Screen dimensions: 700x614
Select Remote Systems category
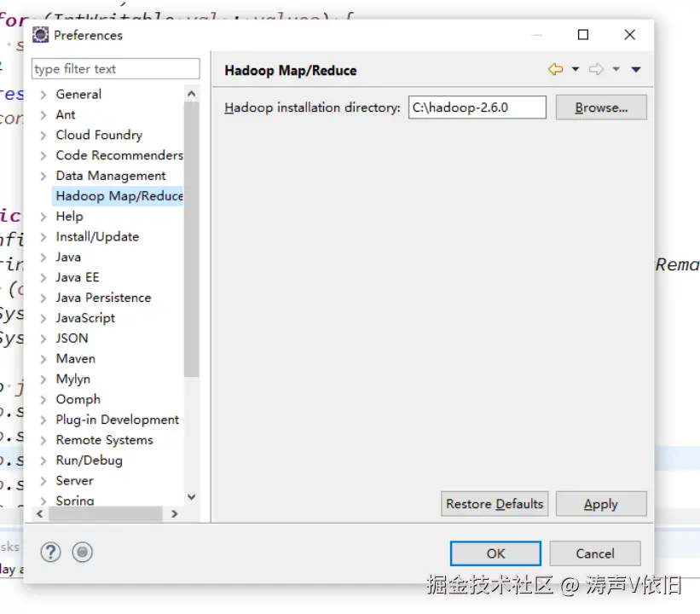(105, 440)
